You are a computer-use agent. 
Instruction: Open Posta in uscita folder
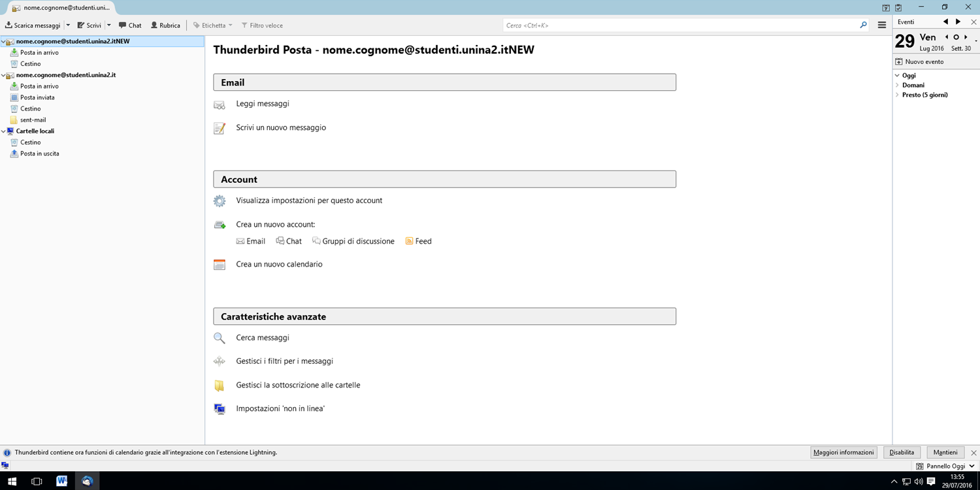click(x=39, y=154)
